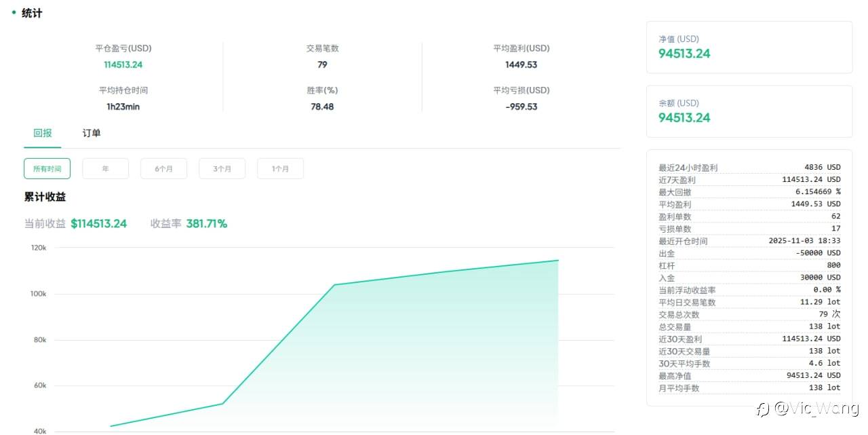Select the 所有时间 time range button
Viewport: 868px width, 435px height.
point(47,168)
